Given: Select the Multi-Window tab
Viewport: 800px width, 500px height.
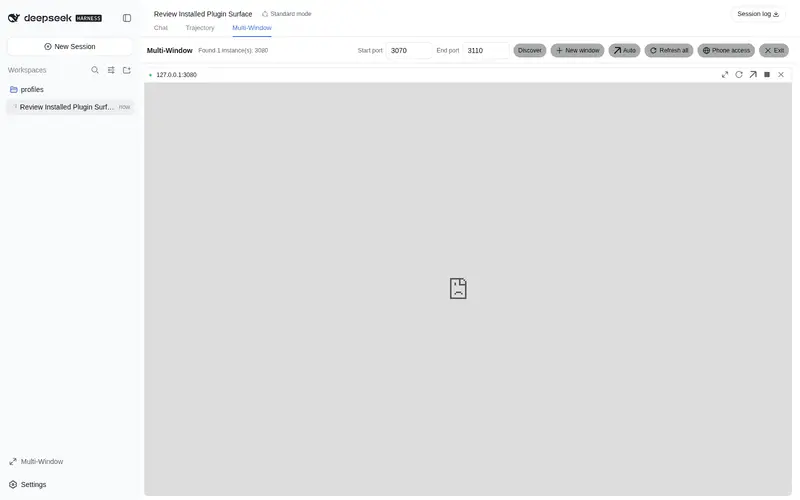Looking at the screenshot, I should point(252,28).
